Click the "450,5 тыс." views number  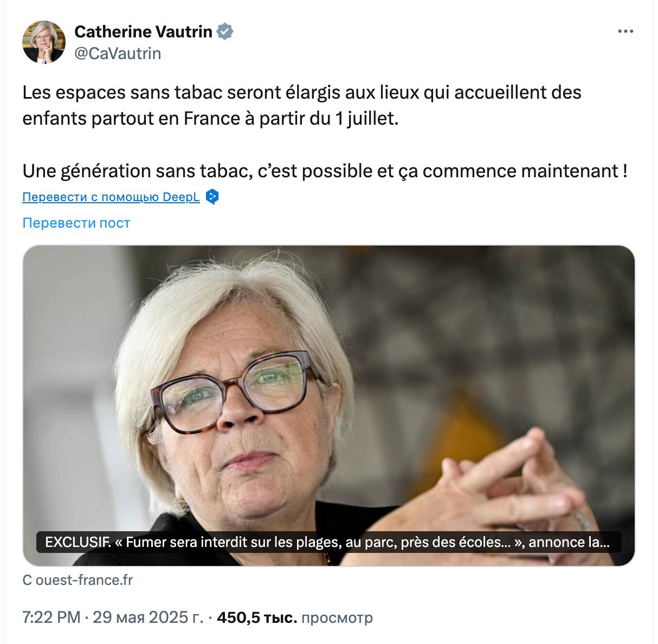tap(256, 617)
